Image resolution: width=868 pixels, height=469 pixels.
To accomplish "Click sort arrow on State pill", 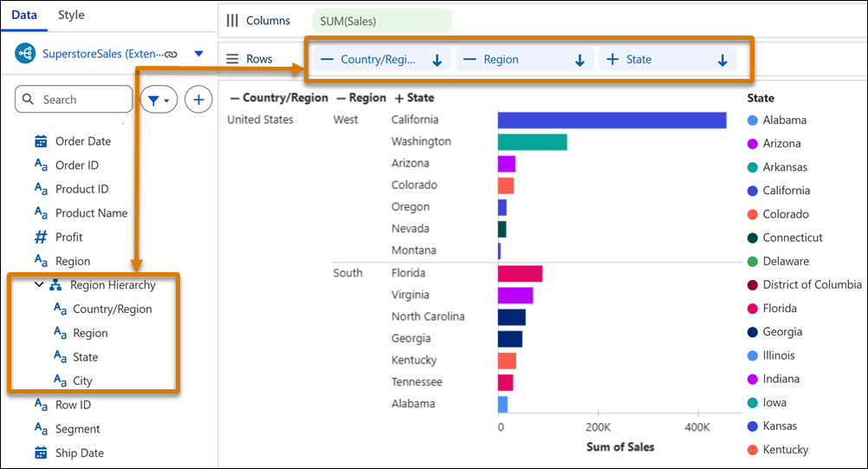I will click(722, 60).
